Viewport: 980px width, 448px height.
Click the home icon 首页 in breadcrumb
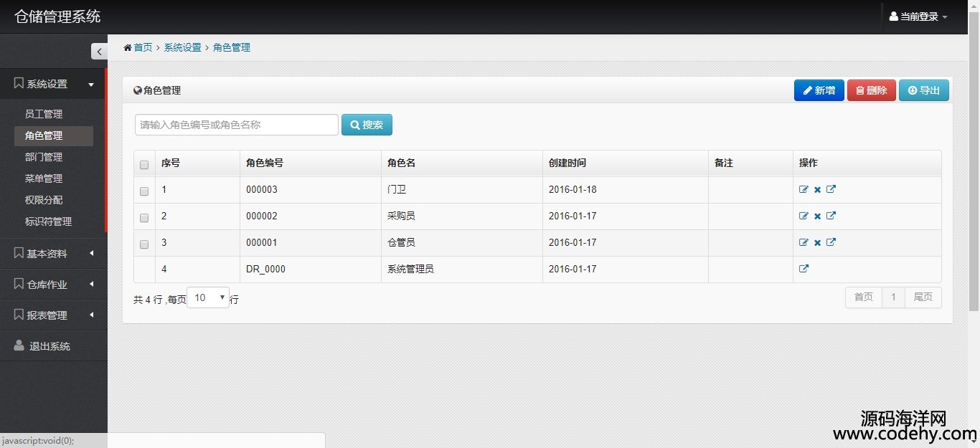point(138,47)
